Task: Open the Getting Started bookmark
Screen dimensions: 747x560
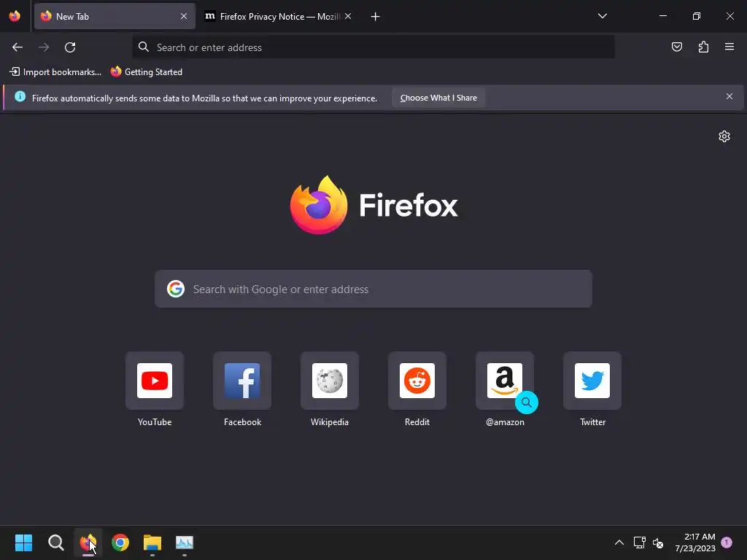Action: 146,72
